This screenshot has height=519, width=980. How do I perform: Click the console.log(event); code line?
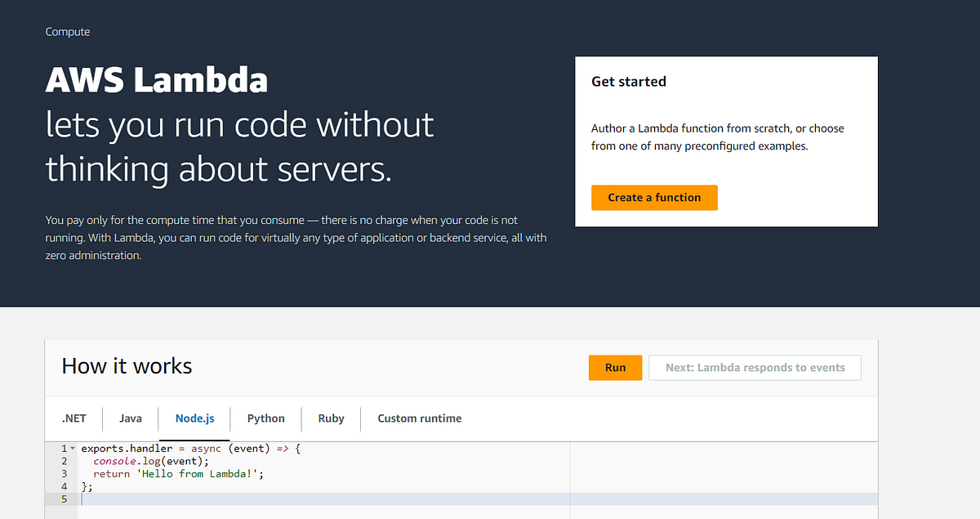click(x=151, y=461)
